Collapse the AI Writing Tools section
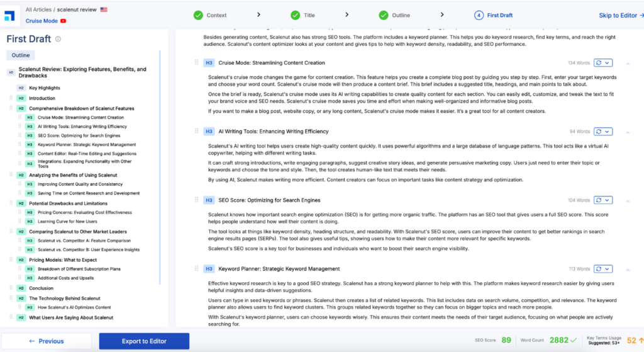The height and width of the screenshot is (352, 644). pyautogui.click(x=628, y=132)
